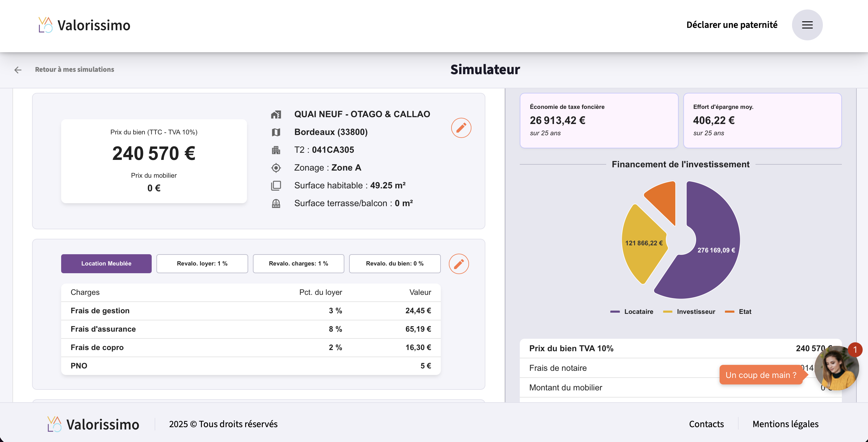Go back via Retour à mes simulations

tap(75, 69)
